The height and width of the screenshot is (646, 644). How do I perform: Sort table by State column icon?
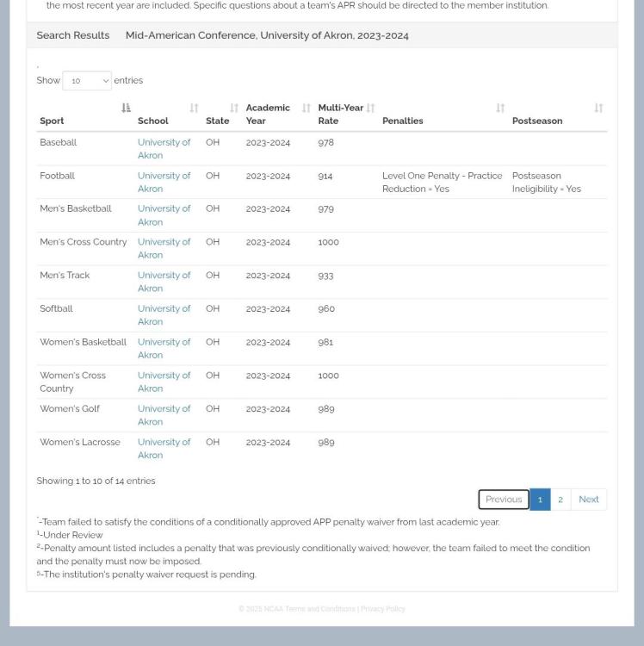click(234, 108)
